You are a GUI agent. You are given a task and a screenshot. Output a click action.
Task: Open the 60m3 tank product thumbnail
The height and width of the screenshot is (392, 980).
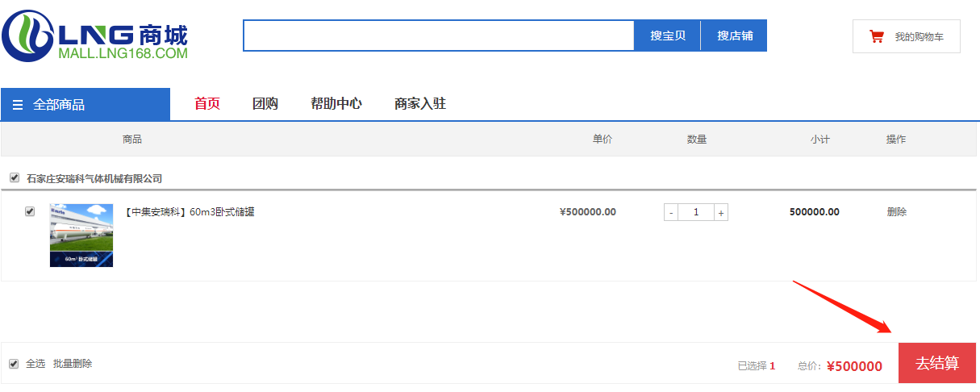(x=81, y=235)
